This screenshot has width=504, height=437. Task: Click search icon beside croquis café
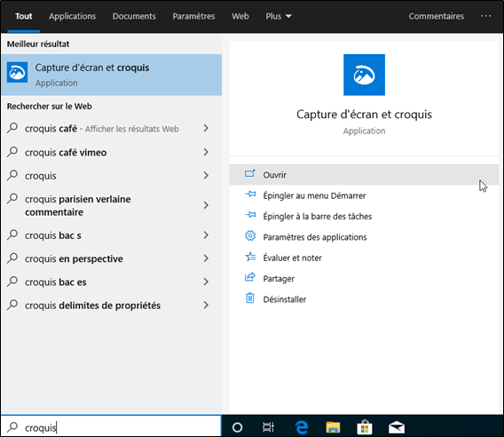12,128
